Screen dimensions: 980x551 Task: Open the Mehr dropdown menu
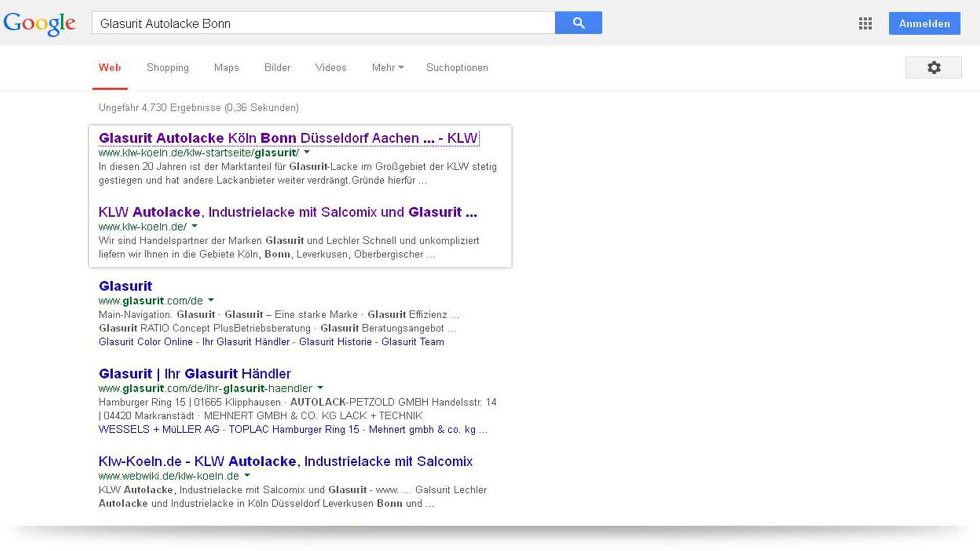pos(387,67)
